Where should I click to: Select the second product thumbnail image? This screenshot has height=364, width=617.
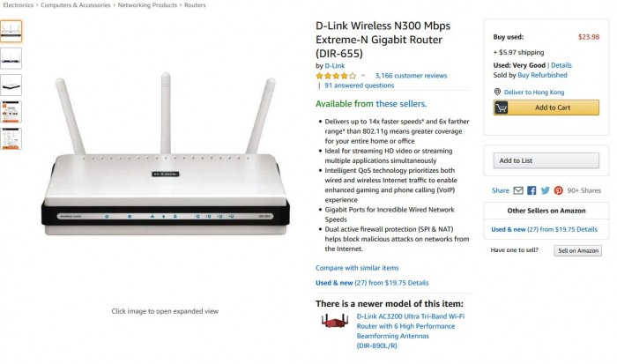coord(11,58)
